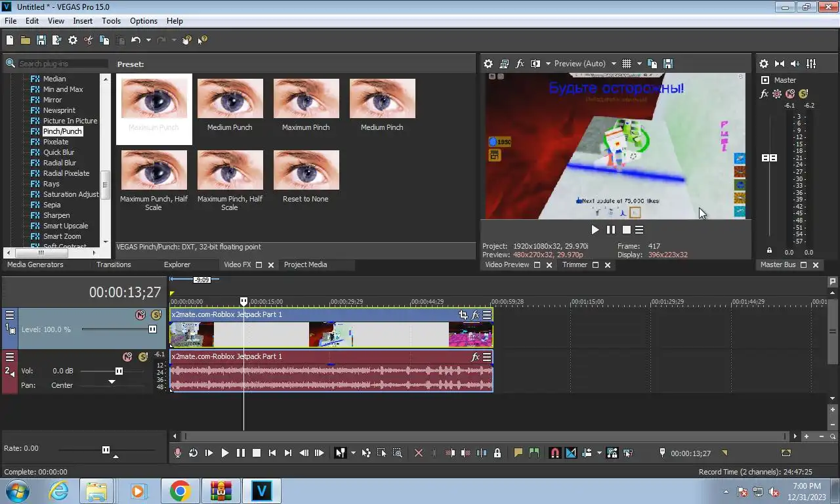840x504 pixels.
Task: Open Master Bus audio properties gear
Action: (x=764, y=64)
